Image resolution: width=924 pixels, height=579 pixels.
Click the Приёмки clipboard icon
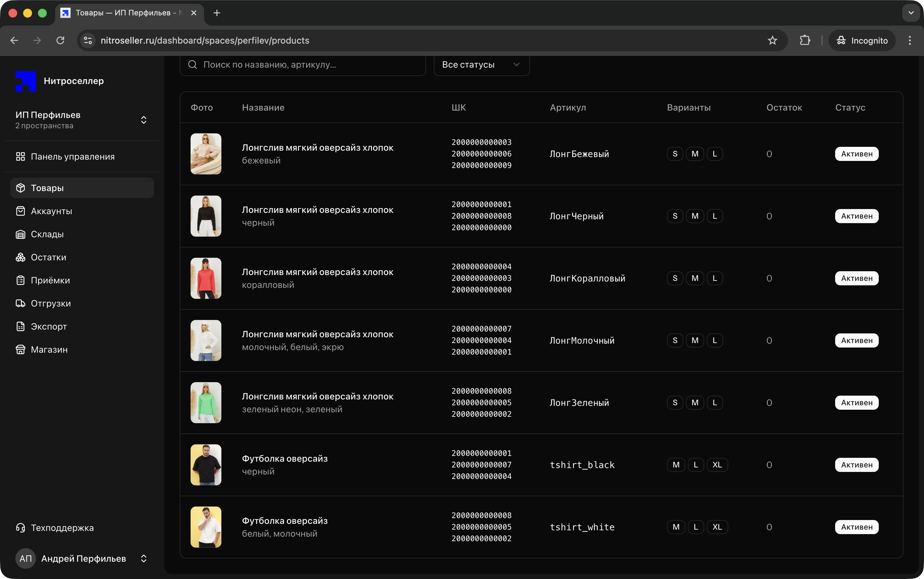tap(20, 280)
